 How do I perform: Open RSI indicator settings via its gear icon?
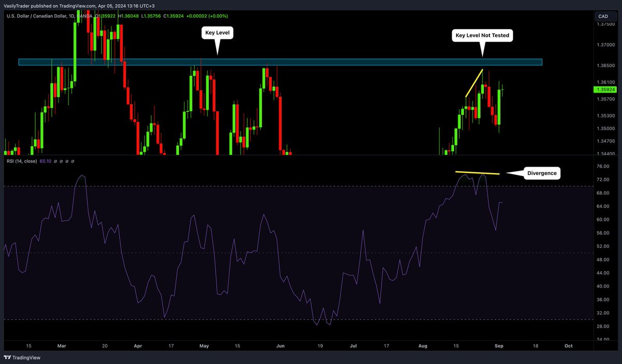[x=61, y=161]
